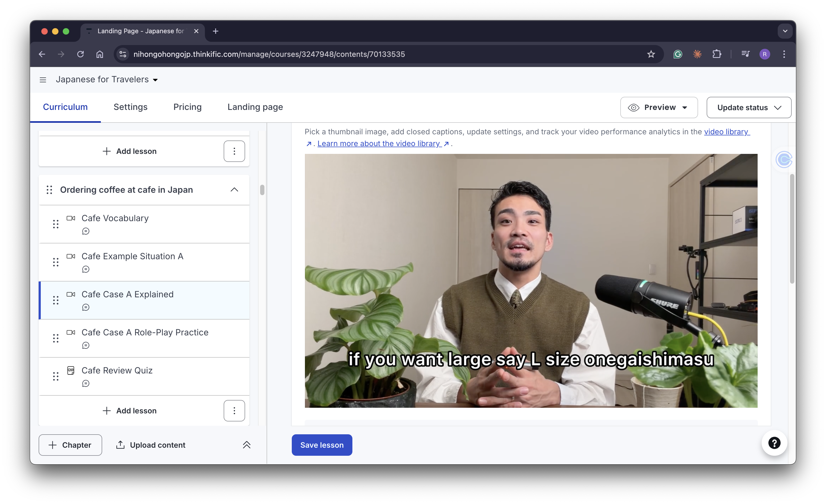Screen dimensions: 826x504
Task: Bookmark this page with the star icon
Action: click(651, 54)
